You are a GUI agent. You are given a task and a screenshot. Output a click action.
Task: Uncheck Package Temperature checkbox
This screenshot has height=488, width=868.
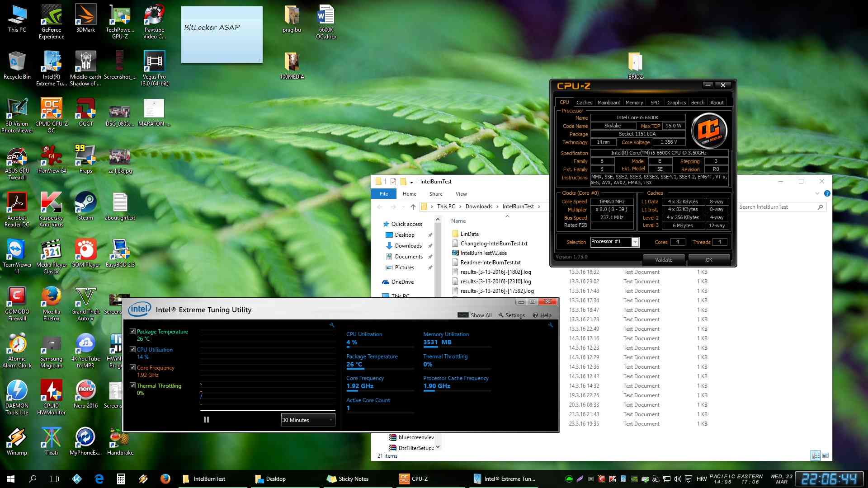coord(132,331)
